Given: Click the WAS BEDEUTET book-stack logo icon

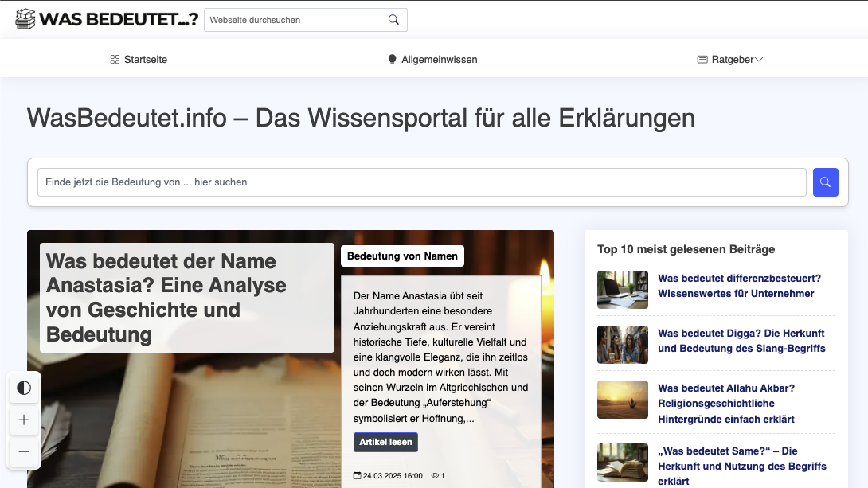Looking at the screenshot, I should click(25, 18).
